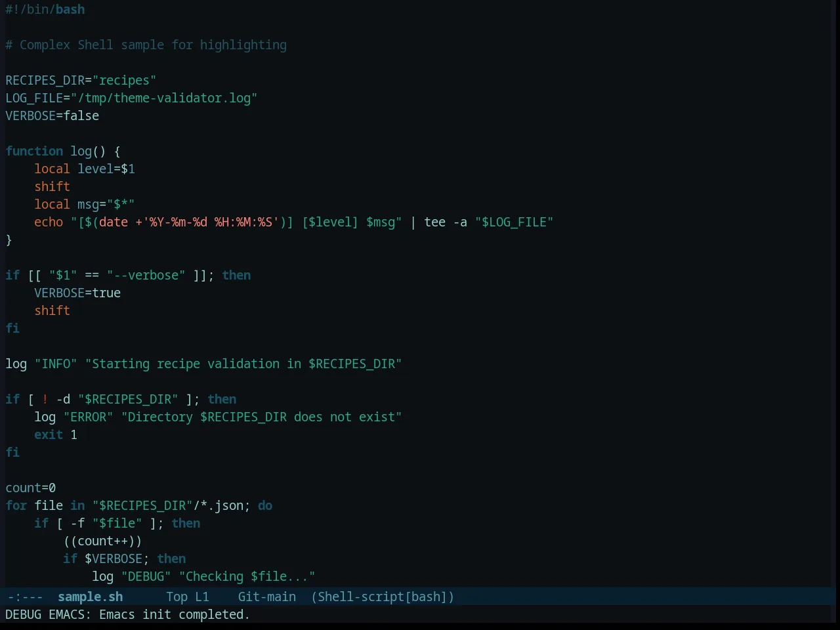Click the ((count++)) expression
The width and height of the screenshot is (840, 630).
102,541
